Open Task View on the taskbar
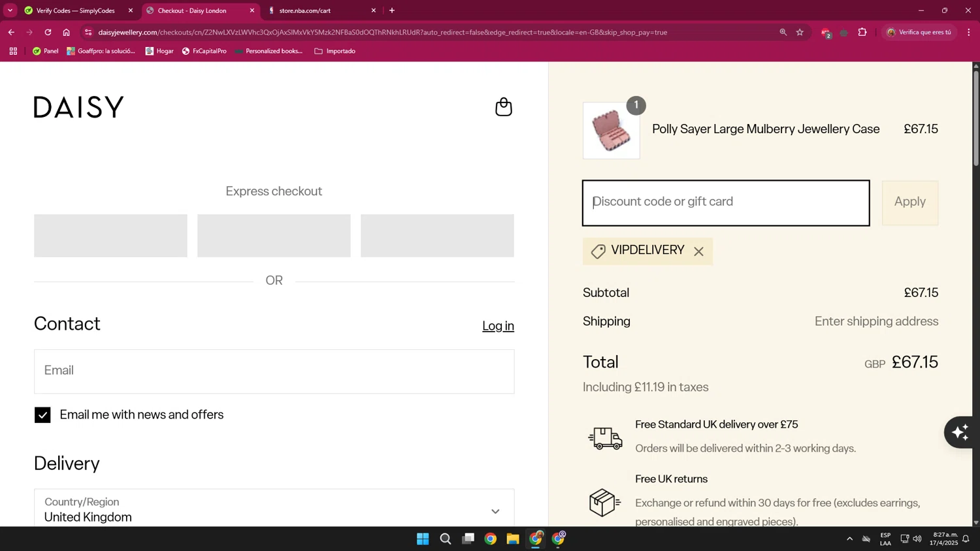The image size is (980, 551). tap(468, 539)
